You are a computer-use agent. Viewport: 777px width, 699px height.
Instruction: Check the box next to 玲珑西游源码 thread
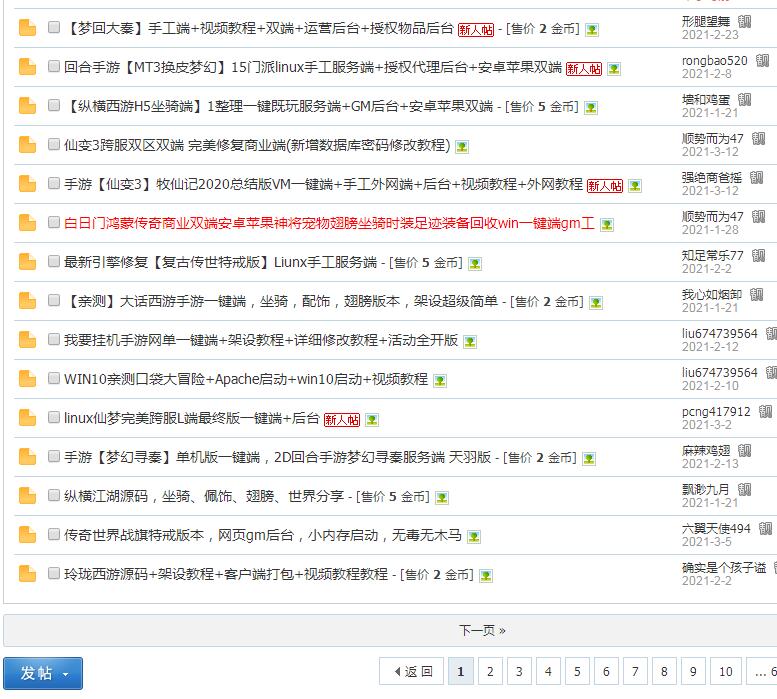[x=54, y=574]
